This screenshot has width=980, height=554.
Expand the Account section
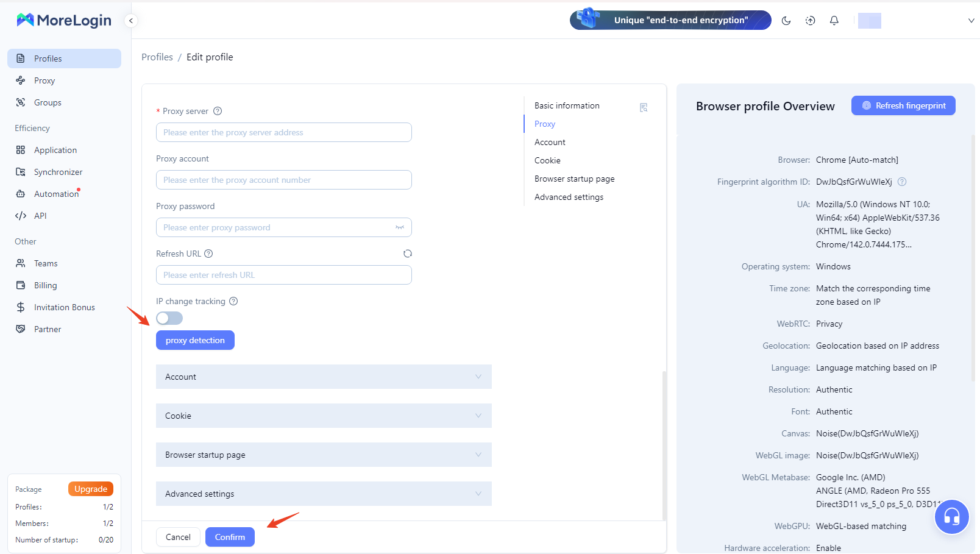(x=324, y=377)
